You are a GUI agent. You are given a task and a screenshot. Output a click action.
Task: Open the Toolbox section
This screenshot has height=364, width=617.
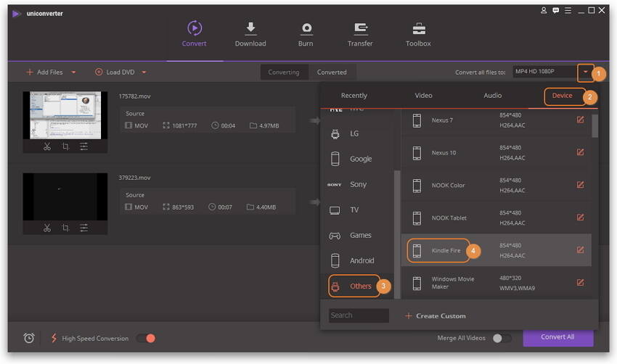click(418, 34)
